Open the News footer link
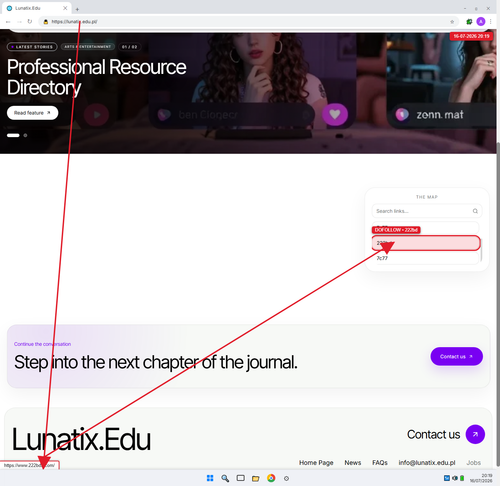The height and width of the screenshot is (486, 500). (353, 463)
